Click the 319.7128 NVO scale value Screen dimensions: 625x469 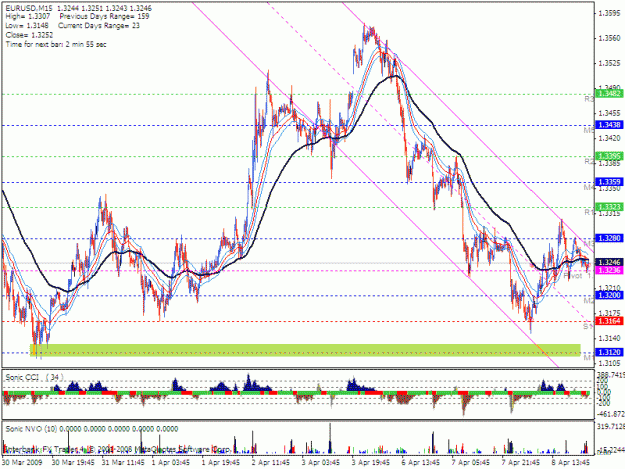pyautogui.click(x=611, y=426)
